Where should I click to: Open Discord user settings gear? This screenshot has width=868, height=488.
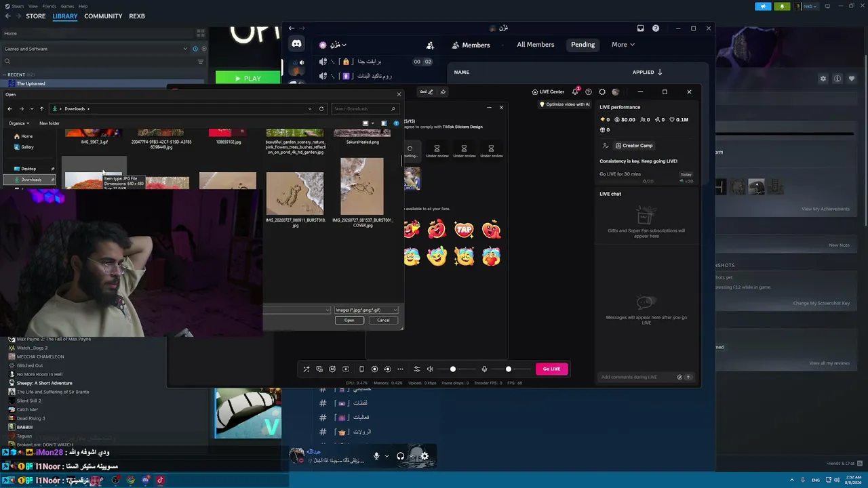point(425,456)
